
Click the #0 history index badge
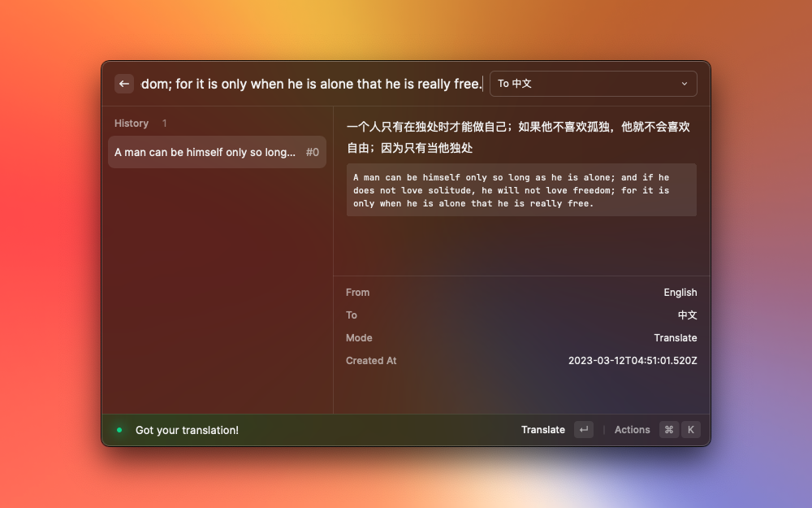pos(312,152)
